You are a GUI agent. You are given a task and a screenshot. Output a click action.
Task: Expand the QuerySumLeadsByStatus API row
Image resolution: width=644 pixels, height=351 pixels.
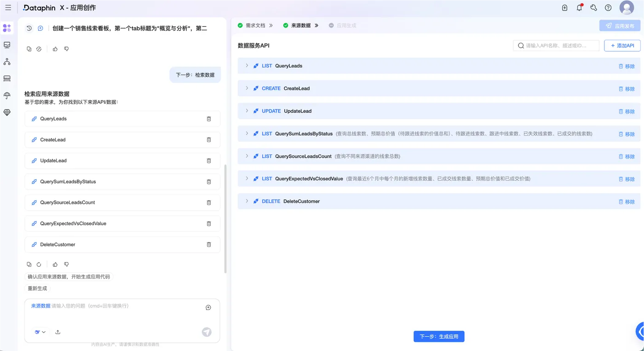pyautogui.click(x=247, y=133)
